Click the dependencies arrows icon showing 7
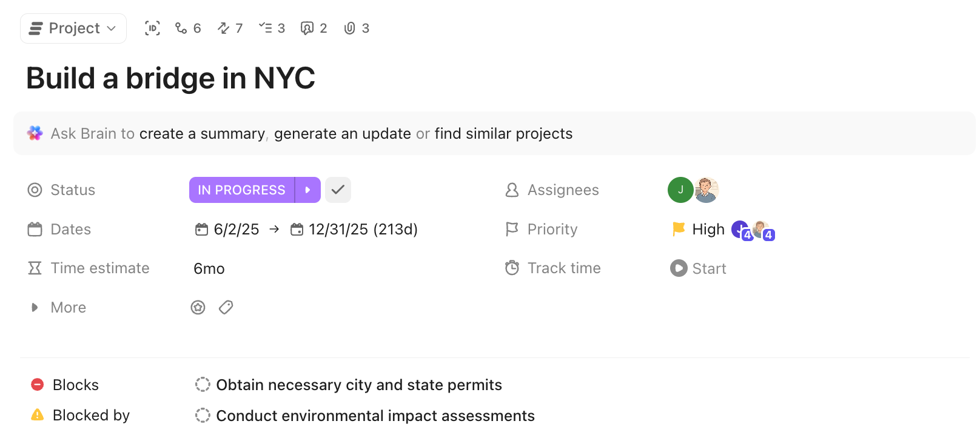Image resolution: width=980 pixels, height=441 pixels. coord(223,28)
